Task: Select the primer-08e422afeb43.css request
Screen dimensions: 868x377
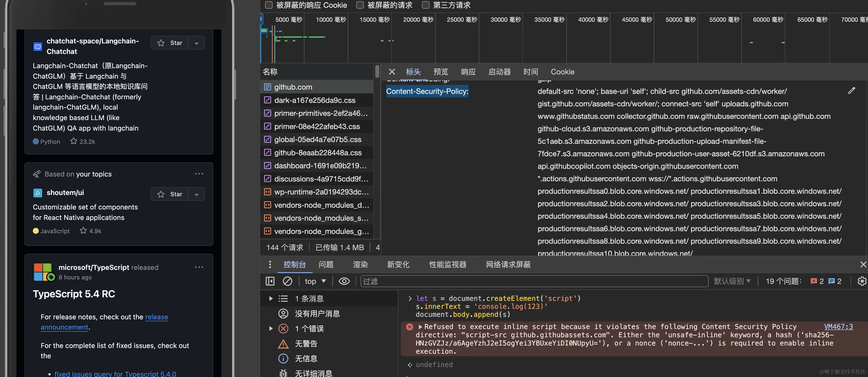Action: point(317,126)
